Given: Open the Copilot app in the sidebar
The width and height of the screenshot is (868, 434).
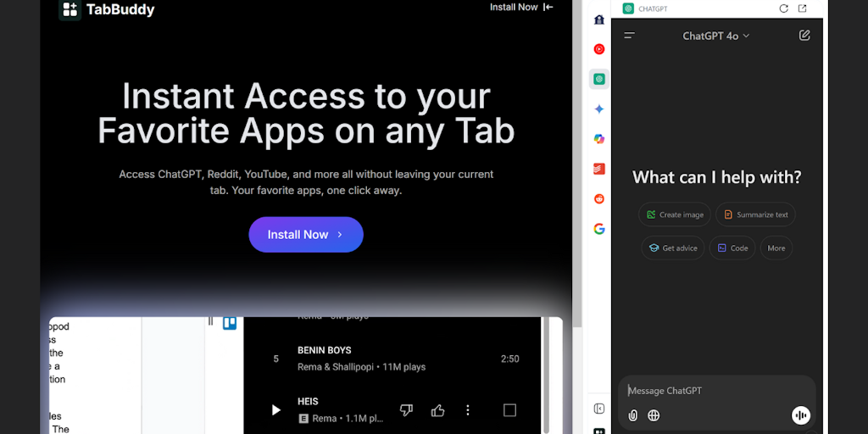Looking at the screenshot, I should [599, 139].
